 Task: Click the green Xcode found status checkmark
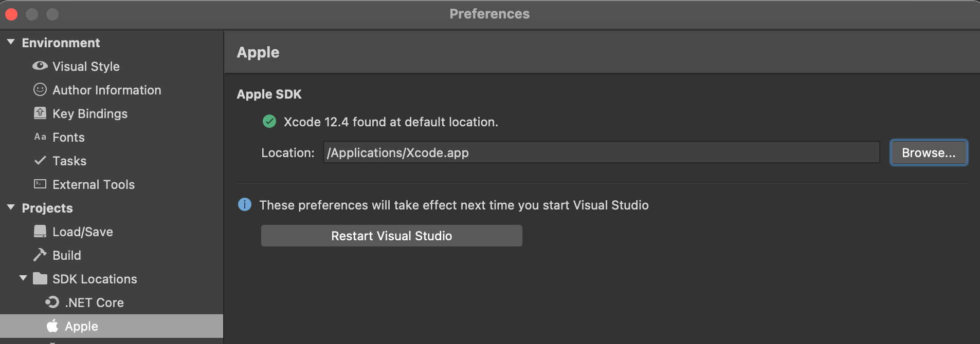[x=269, y=122]
